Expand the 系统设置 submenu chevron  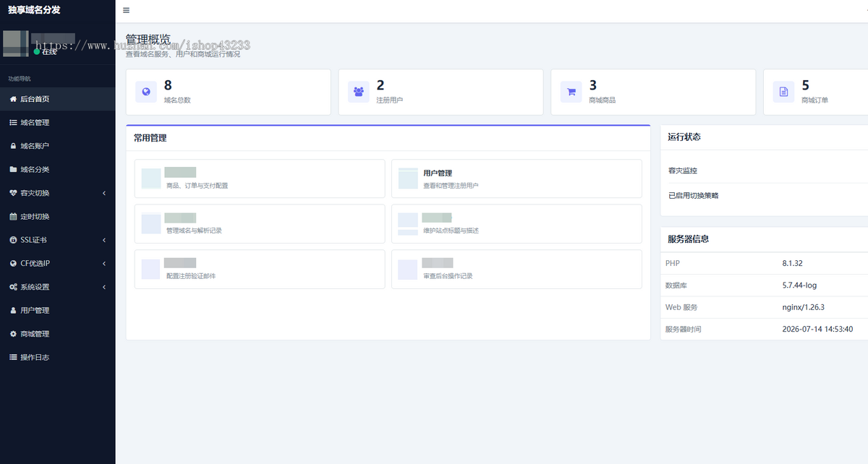[x=104, y=287]
